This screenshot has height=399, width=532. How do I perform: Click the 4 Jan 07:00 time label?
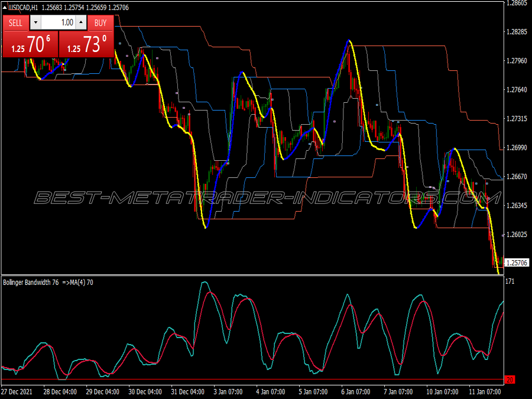tap(270, 391)
